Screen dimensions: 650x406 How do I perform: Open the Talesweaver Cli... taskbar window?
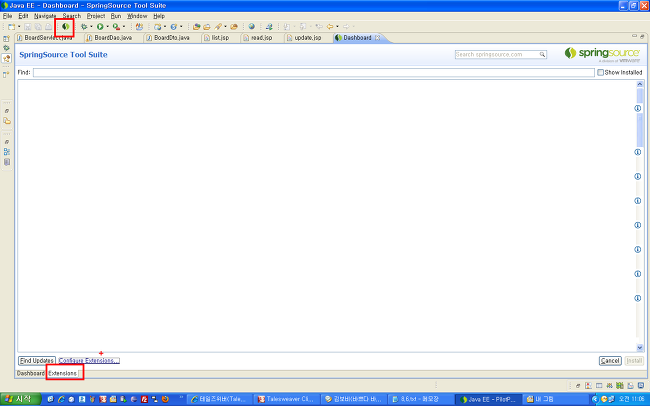point(286,399)
